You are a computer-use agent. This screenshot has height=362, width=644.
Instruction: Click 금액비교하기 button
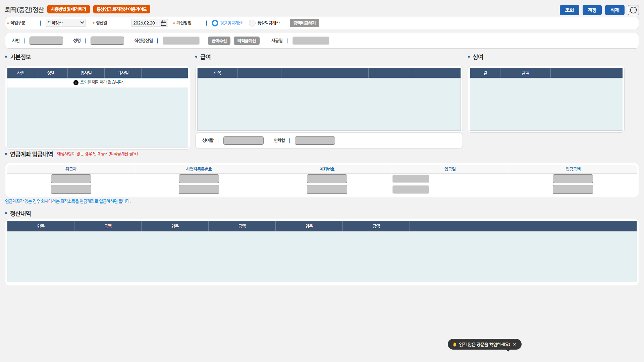coord(304,23)
